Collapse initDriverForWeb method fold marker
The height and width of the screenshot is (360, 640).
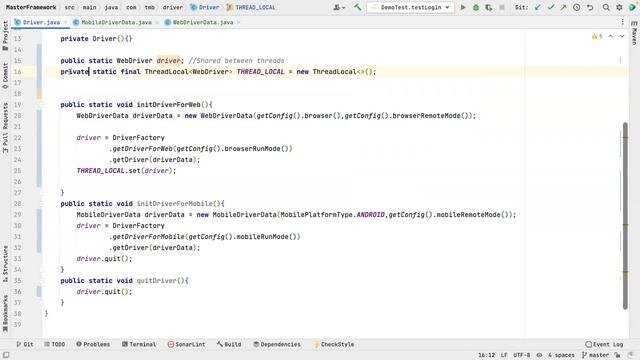[41, 105]
